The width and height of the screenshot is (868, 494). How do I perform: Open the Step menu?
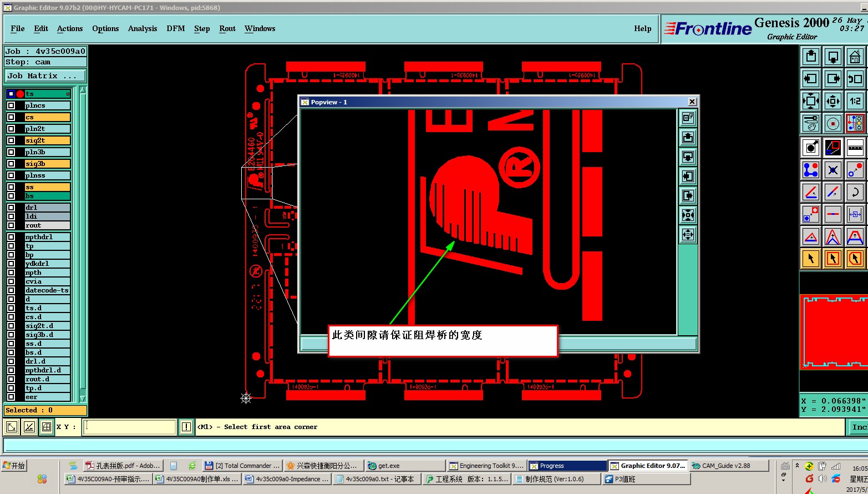[x=202, y=28]
